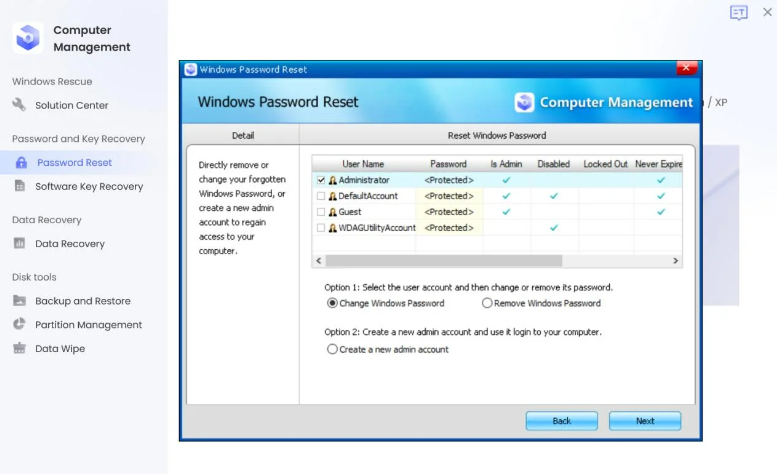The image size is (777, 474).
Task: Click the Password column header
Action: pyautogui.click(x=448, y=164)
